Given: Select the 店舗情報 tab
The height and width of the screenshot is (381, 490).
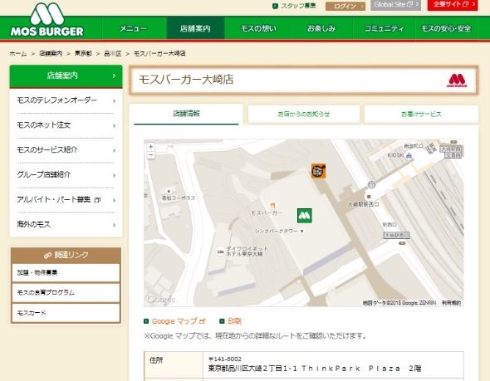Looking at the screenshot, I should click(186, 114).
